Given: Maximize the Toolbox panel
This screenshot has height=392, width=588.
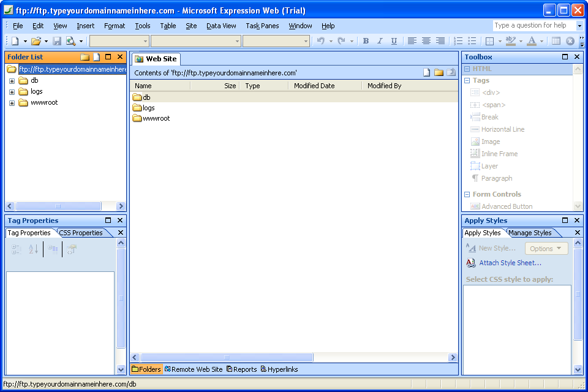Looking at the screenshot, I should [x=565, y=56].
